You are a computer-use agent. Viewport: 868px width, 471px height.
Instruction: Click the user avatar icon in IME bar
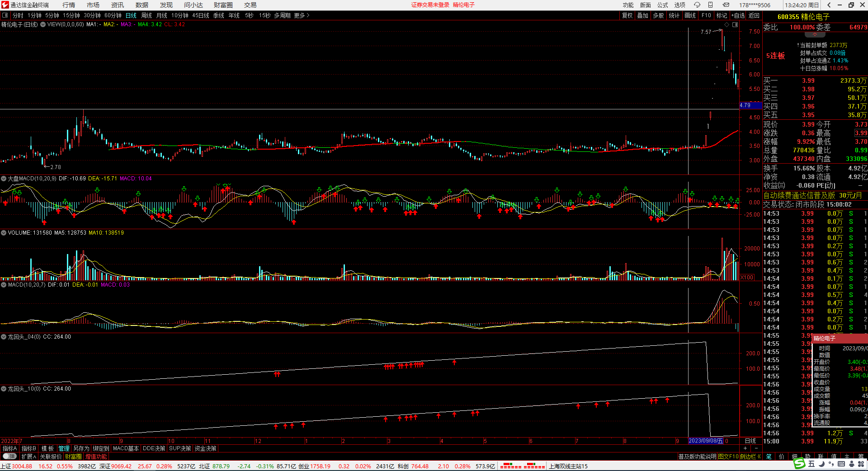(851, 464)
